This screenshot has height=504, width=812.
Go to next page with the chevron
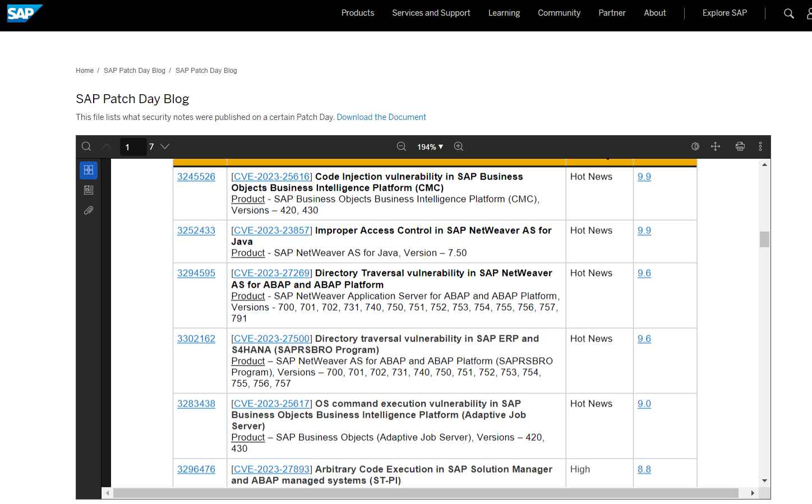tap(164, 146)
